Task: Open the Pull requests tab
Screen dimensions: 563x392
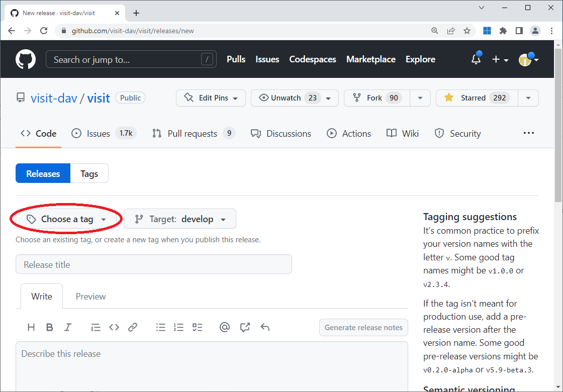Action: click(194, 134)
